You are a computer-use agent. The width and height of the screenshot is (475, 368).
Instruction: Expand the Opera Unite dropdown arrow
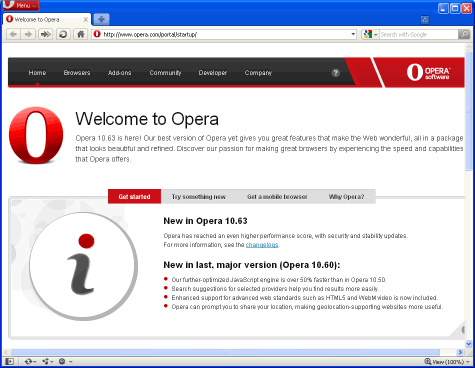coord(52,362)
